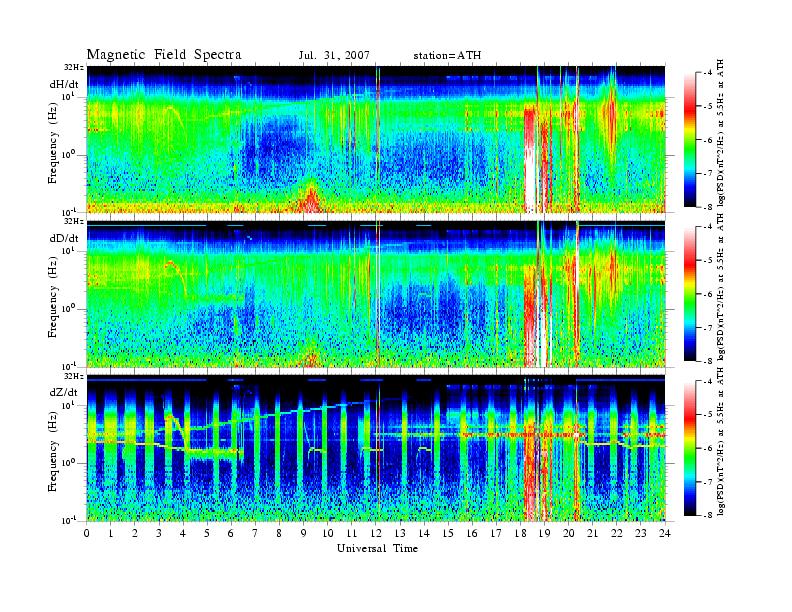Click the color scale bar beside dD/dt panel
This screenshot has width=792, height=612.
pyautogui.click(x=689, y=294)
